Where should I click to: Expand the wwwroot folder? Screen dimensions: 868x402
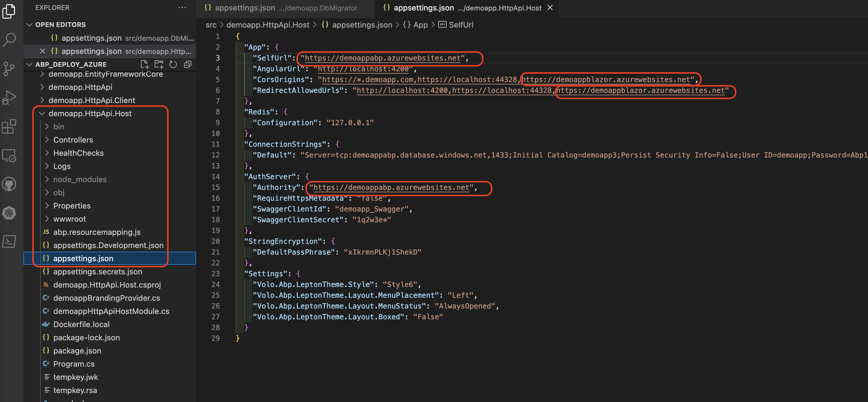[70, 219]
